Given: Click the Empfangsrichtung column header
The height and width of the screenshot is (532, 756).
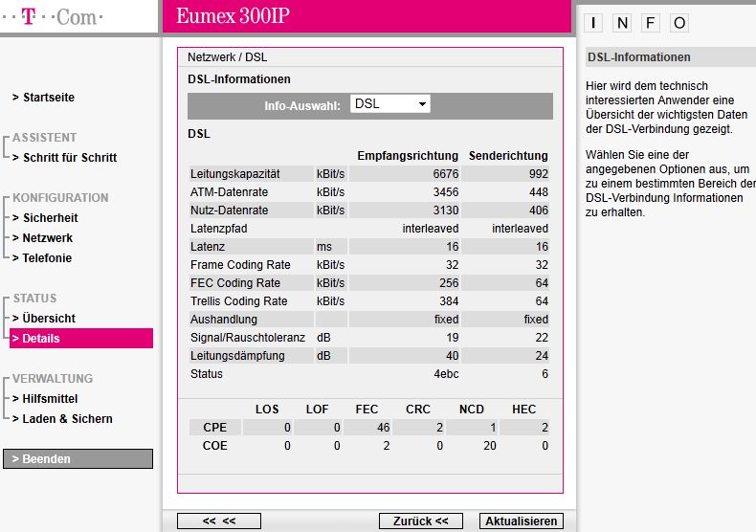Looking at the screenshot, I should pos(408,156).
